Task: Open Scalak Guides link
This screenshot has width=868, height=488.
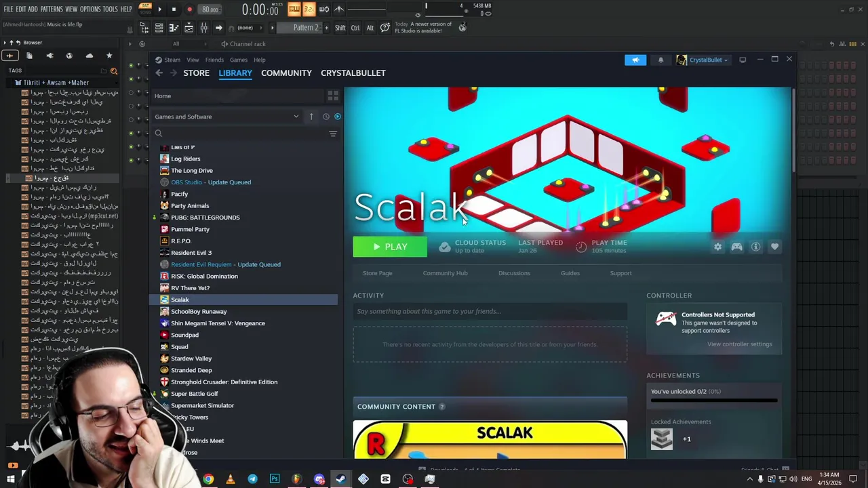Action: coord(570,273)
